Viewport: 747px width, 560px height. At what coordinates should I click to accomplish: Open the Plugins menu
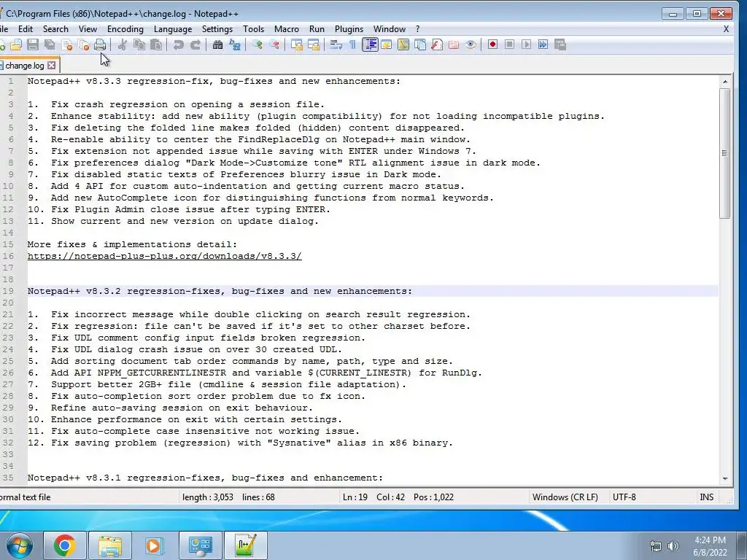click(349, 29)
